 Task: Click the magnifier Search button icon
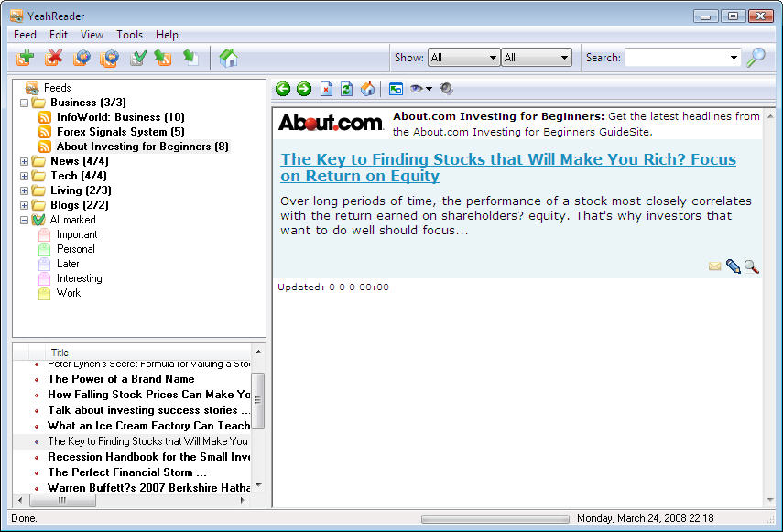tap(756, 58)
